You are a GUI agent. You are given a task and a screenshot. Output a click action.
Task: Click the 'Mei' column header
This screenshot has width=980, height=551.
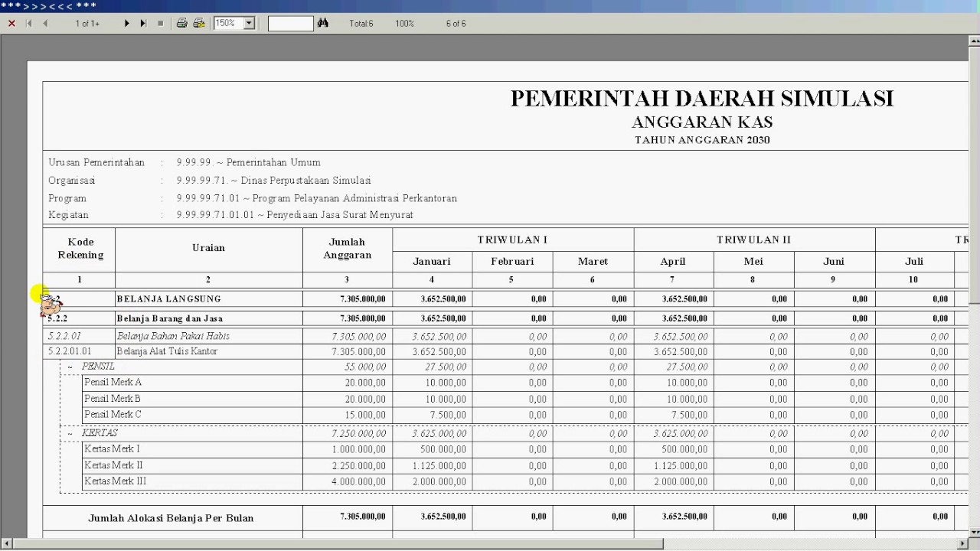pyautogui.click(x=753, y=262)
